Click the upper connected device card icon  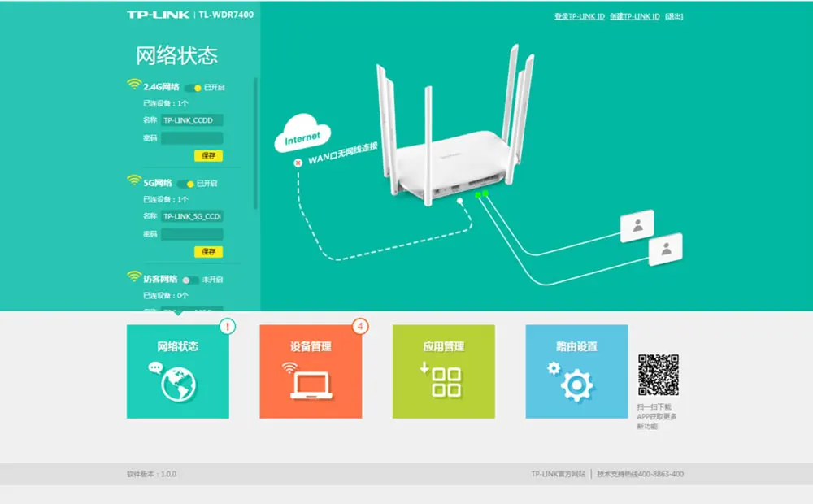pos(637,226)
